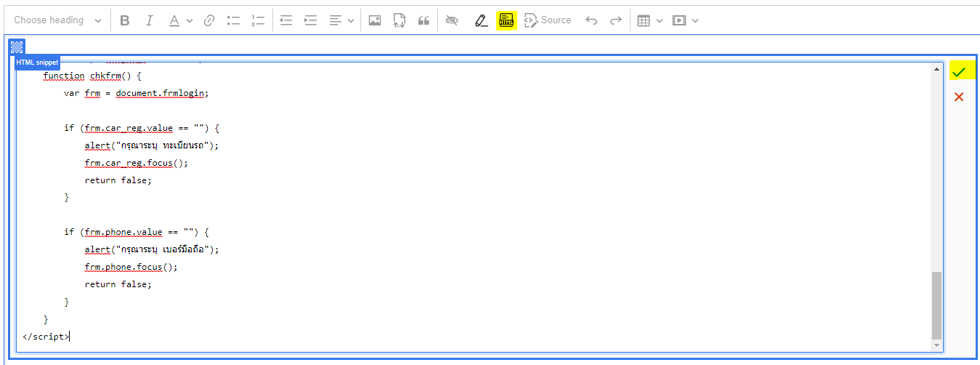Click on 'var frm = document.frmlogin;' line
The width and height of the screenshot is (980, 365).
tap(136, 93)
